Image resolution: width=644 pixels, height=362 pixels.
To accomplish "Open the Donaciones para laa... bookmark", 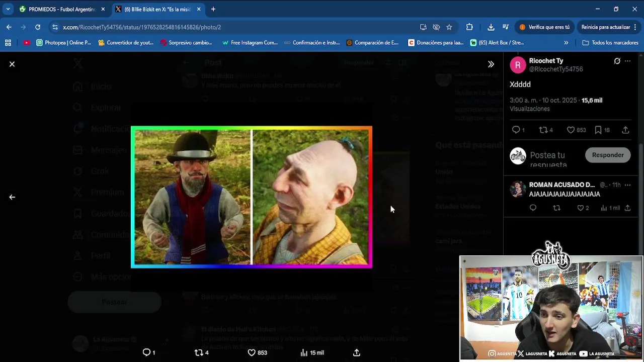I will (x=436, y=43).
